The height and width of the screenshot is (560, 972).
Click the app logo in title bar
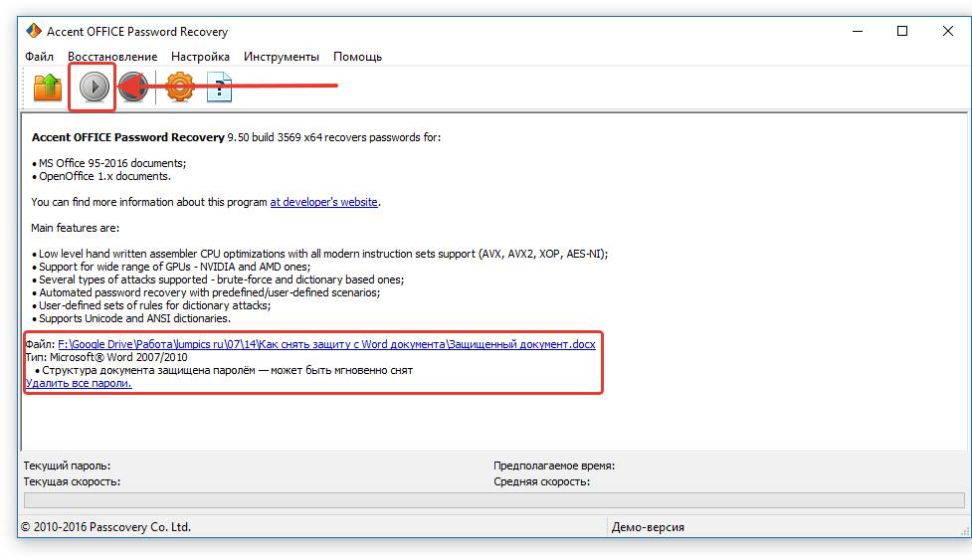point(33,31)
